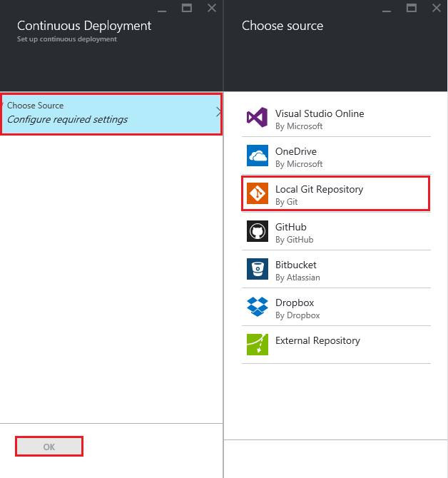The image size is (448, 478).
Task: Close the Choose source blade
Action: [x=437, y=8]
